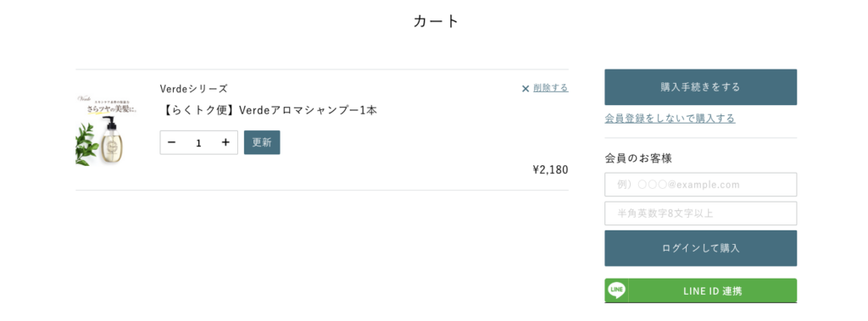Open the Verde shampoo product thumbnail
The image size is (868, 321).
pyautogui.click(x=106, y=130)
